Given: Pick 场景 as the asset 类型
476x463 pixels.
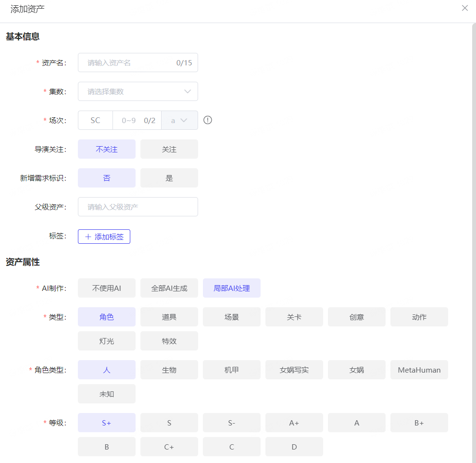Looking at the screenshot, I should point(232,317).
